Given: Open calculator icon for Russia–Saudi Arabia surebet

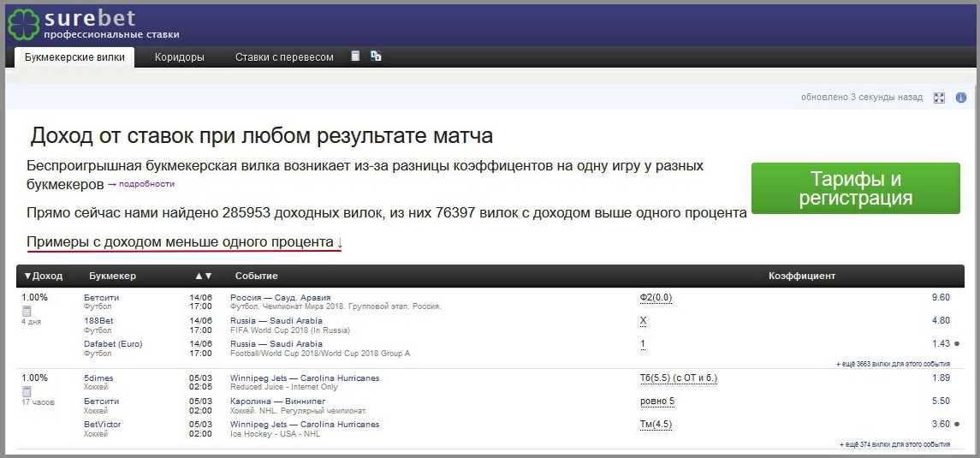Looking at the screenshot, I should coord(27,312).
